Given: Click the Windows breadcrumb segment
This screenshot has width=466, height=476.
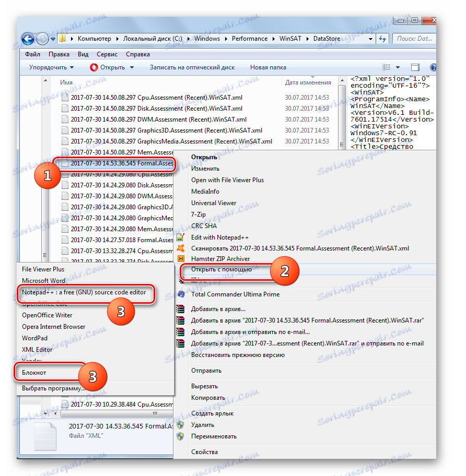Looking at the screenshot, I should [x=207, y=39].
